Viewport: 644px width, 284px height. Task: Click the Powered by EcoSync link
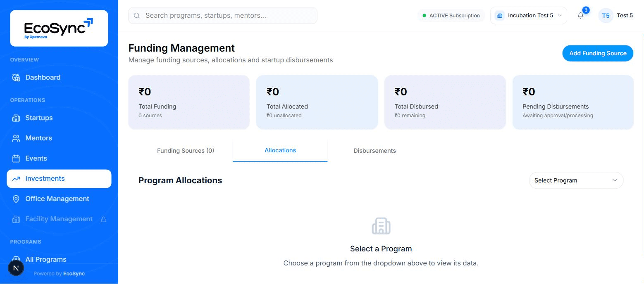tap(59, 274)
